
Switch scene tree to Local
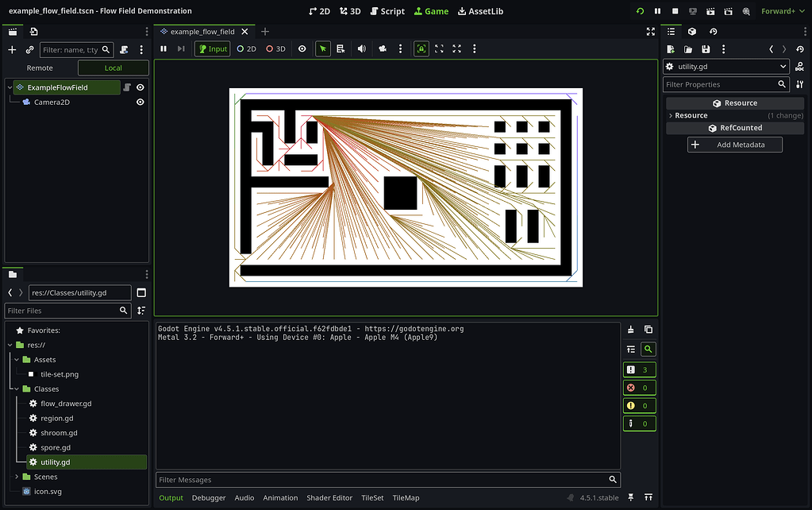coord(113,68)
